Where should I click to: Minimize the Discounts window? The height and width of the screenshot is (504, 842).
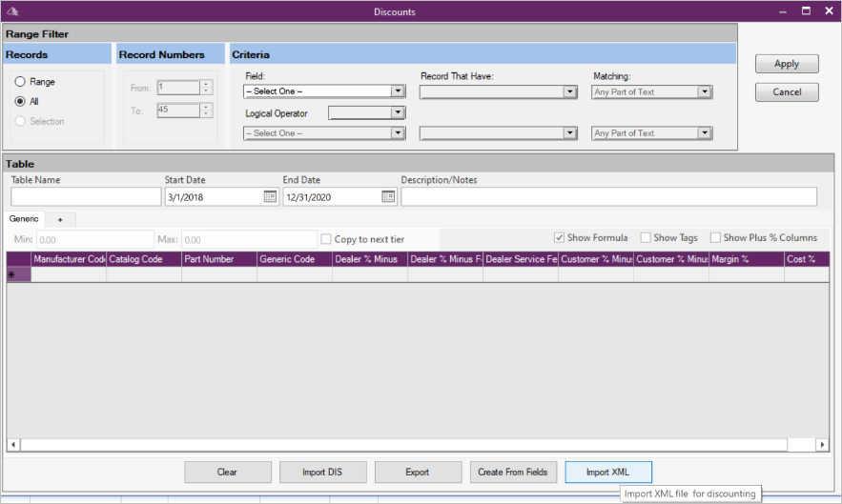pos(783,10)
